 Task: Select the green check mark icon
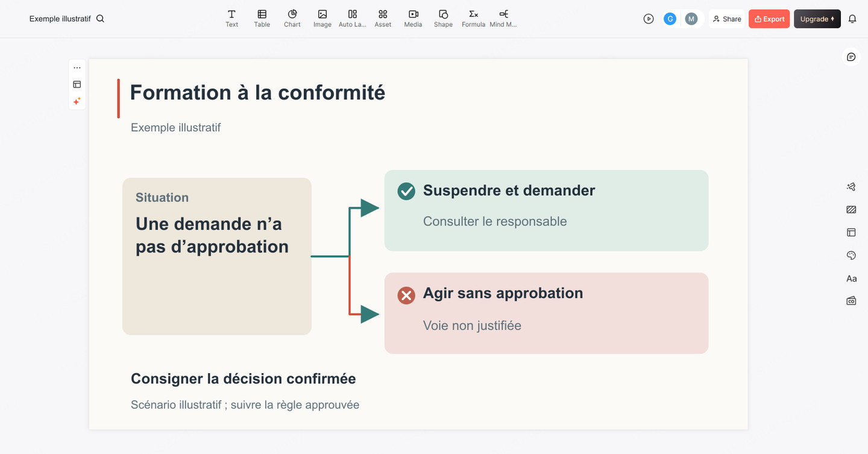click(x=406, y=191)
